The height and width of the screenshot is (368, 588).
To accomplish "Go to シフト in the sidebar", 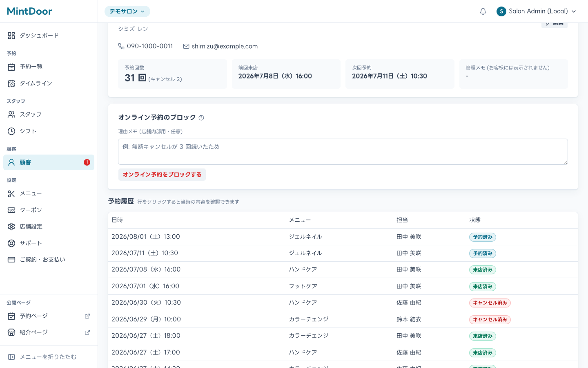I will click(49, 131).
